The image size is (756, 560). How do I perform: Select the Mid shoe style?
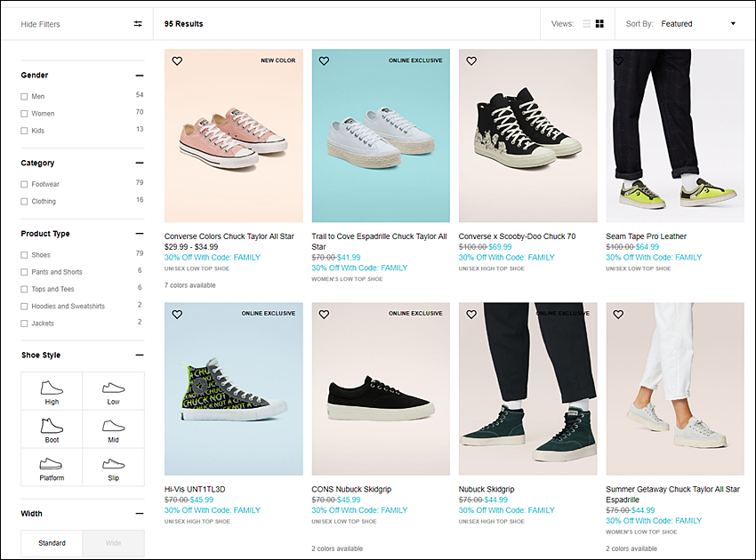point(113,429)
